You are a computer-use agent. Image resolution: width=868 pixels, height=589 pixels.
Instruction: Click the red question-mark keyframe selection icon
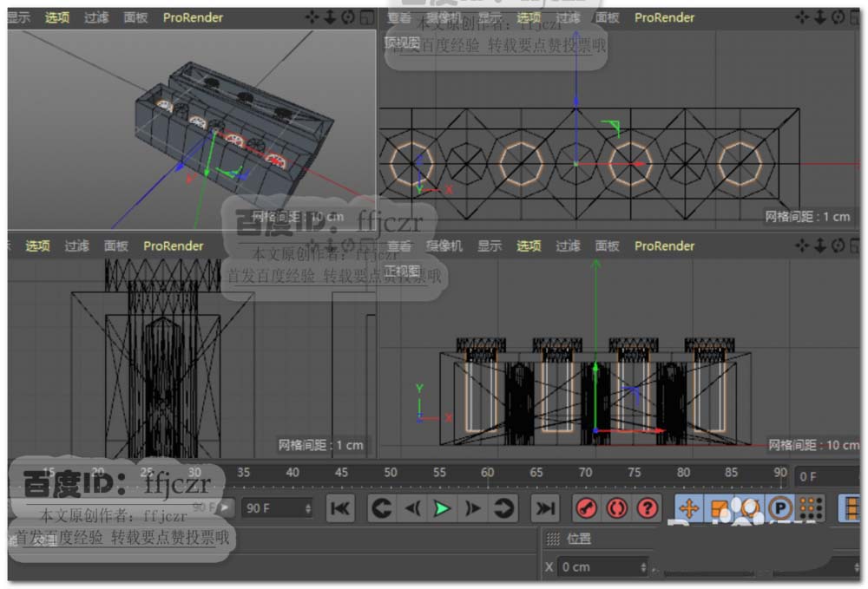coord(648,508)
